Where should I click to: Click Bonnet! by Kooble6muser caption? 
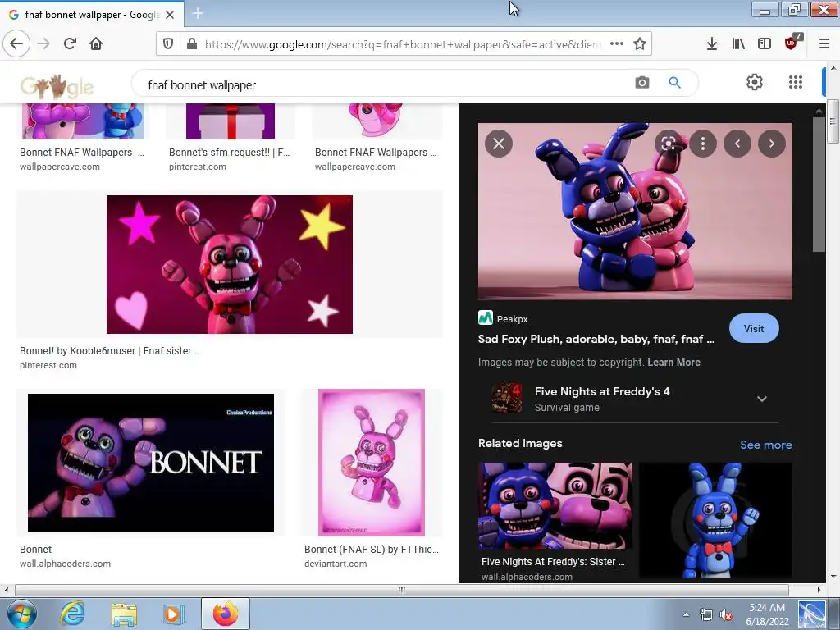pyautogui.click(x=111, y=351)
